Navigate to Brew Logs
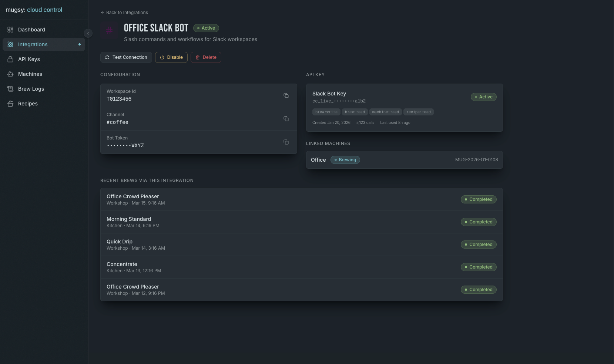 coord(44,89)
